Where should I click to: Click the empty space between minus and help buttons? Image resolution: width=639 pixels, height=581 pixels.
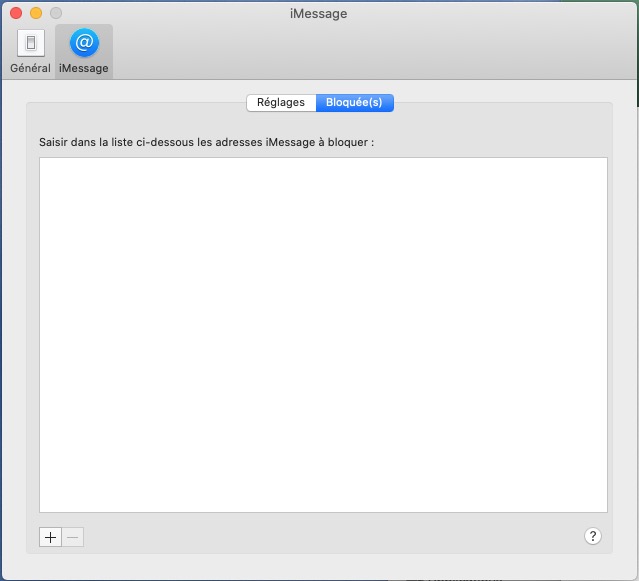pos(330,537)
